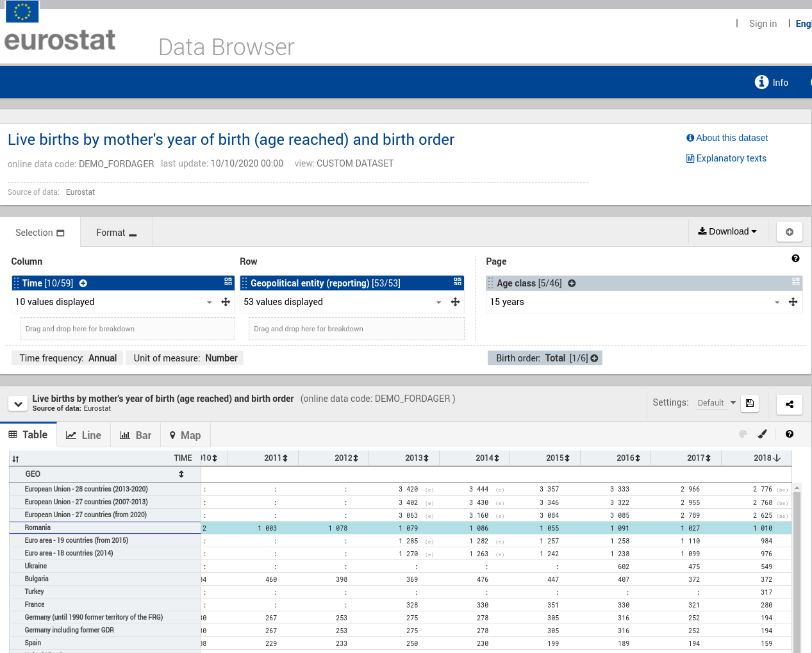Open the paintbrush format icon
Screen dimensions: 812x653
[x=762, y=434]
